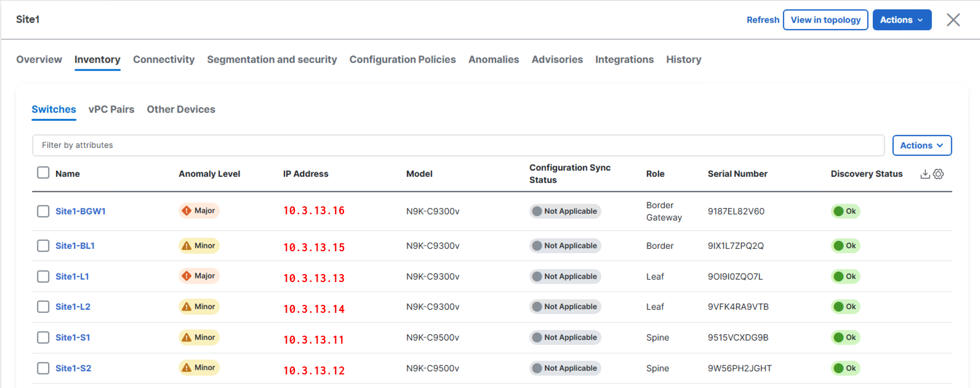Expand the blue Actions dropdown at top

click(x=901, y=20)
